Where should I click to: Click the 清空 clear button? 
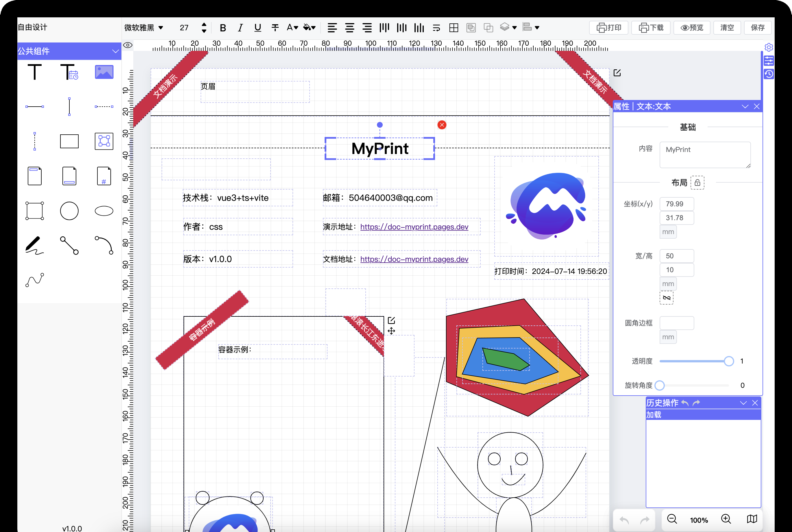[727, 27]
